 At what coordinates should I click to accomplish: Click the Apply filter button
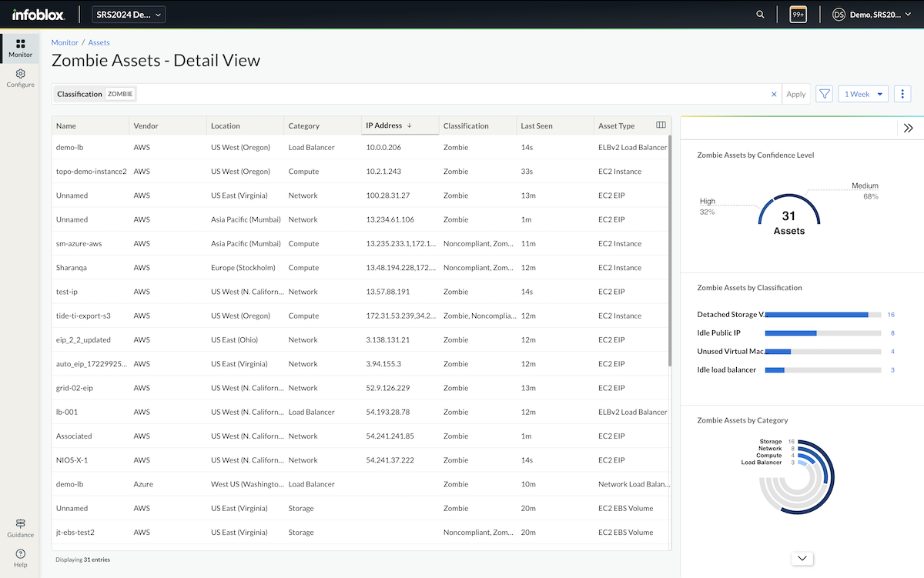click(x=795, y=94)
